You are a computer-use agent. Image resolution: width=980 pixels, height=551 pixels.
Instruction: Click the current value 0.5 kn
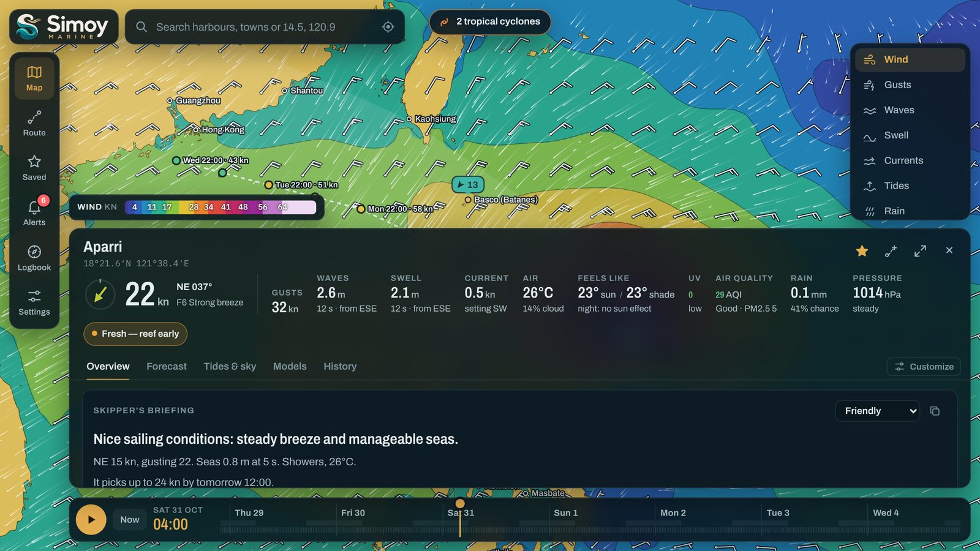point(480,293)
